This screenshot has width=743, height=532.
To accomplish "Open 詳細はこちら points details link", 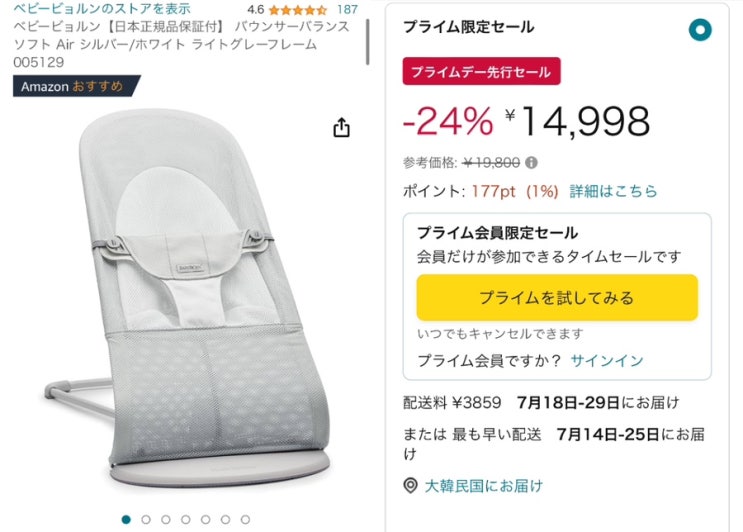I will pos(613,190).
